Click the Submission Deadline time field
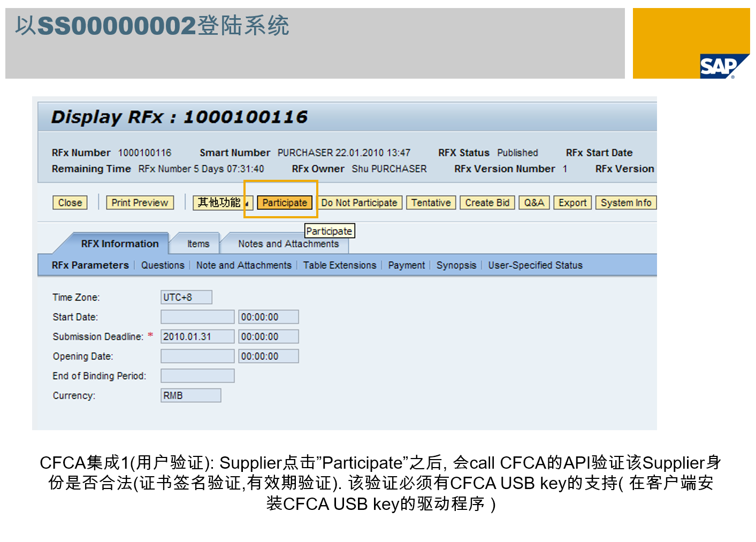Viewport: 756px width, 542px height. pyautogui.click(x=269, y=337)
